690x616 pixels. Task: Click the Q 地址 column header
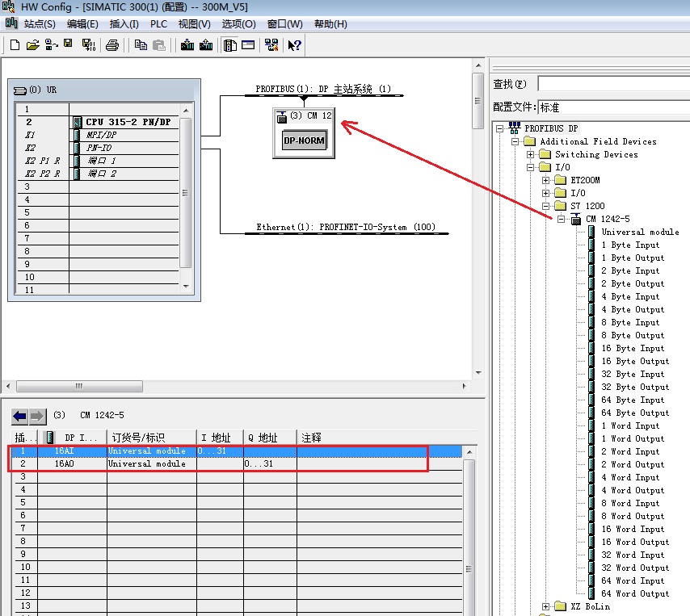[270, 438]
